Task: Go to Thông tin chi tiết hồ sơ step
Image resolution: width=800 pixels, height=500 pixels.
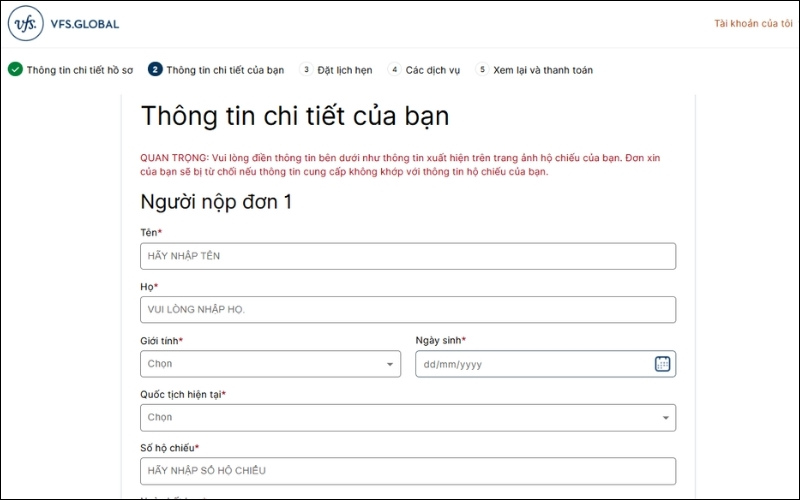Action: click(80, 70)
